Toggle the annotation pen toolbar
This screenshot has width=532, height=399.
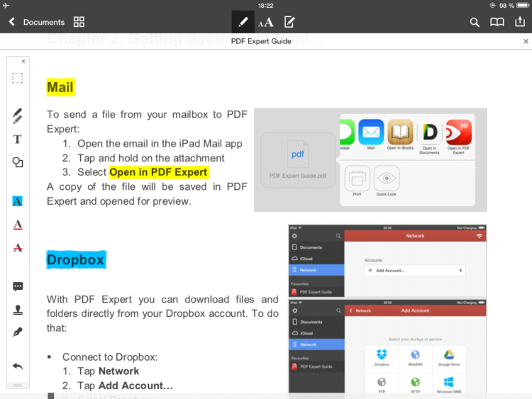point(243,22)
